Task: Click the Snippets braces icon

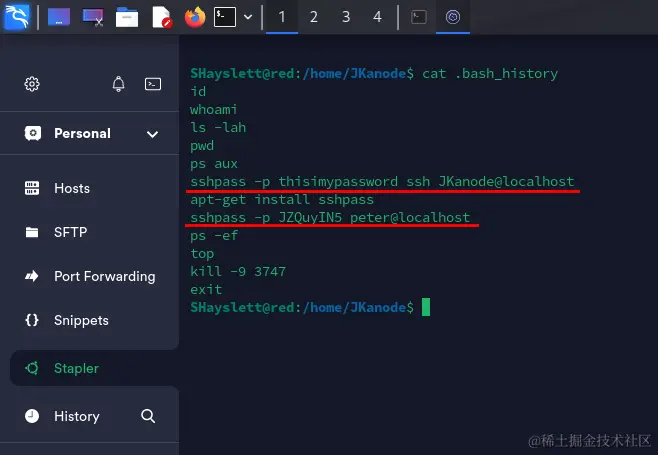Action: click(32, 320)
